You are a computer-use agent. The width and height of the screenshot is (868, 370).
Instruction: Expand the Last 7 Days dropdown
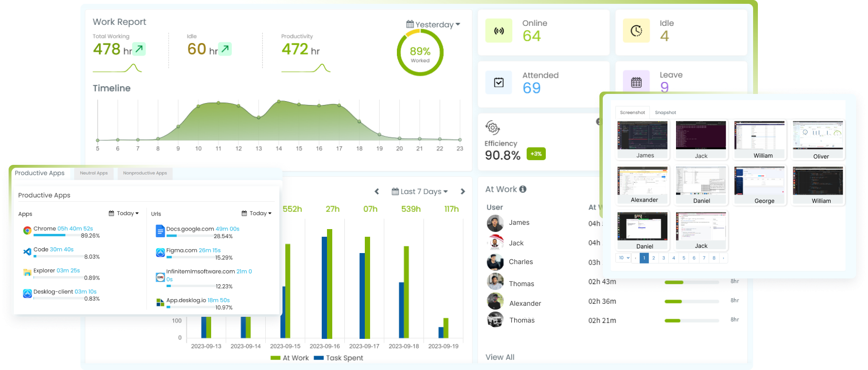420,191
